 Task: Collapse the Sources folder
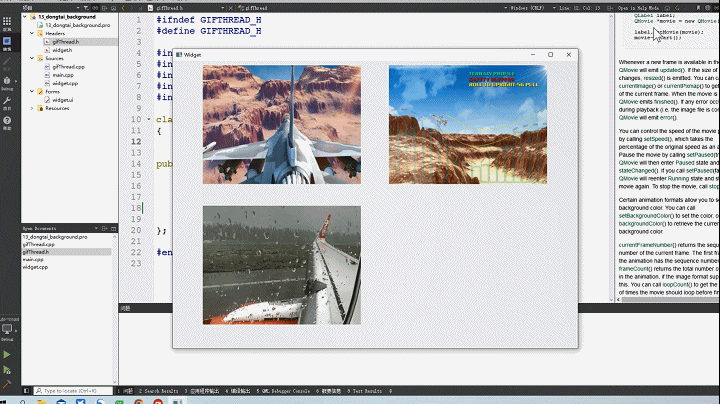coord(32,58)
